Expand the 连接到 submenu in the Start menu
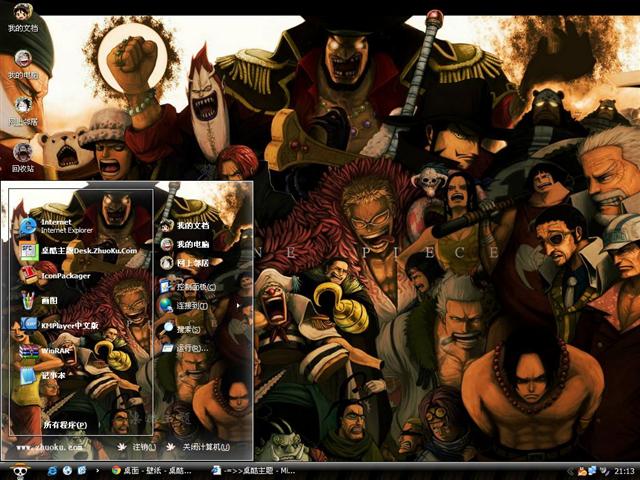 pos(190,306)
